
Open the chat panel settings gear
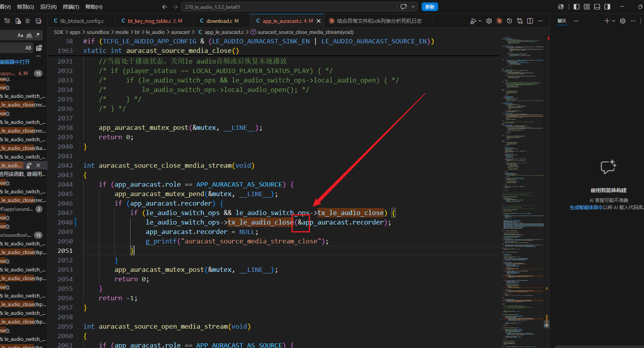623,21
